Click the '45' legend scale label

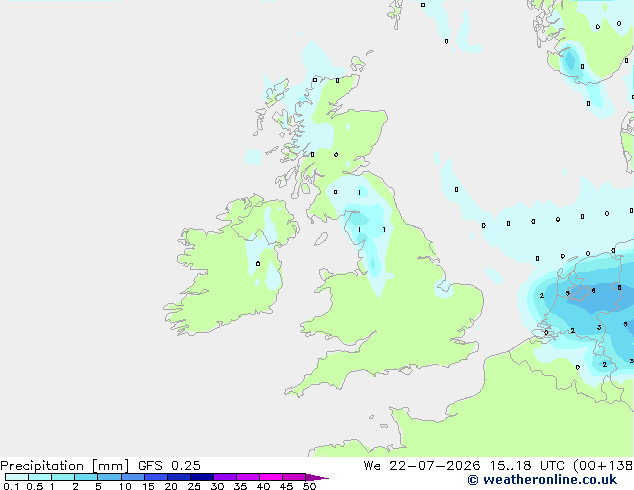[286, 486]
